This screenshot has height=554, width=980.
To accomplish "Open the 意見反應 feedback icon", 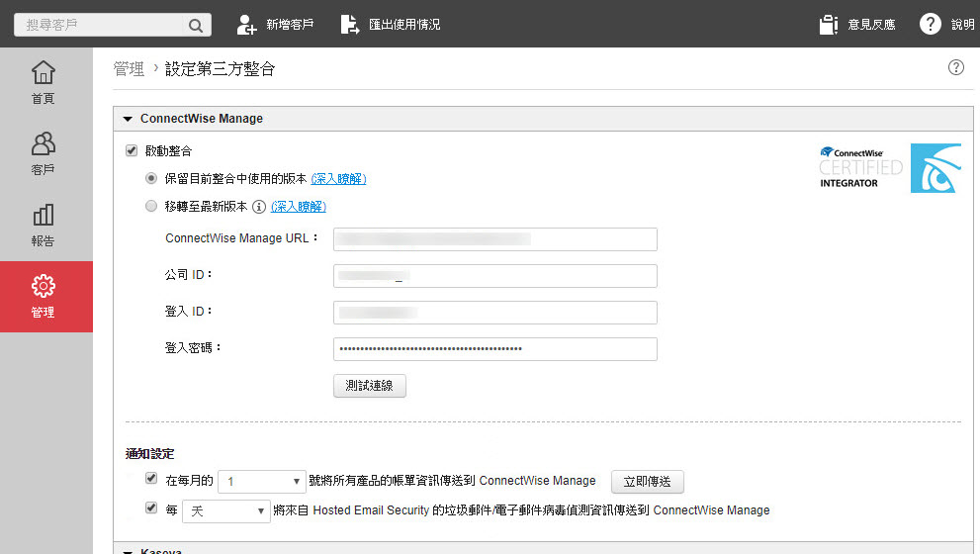I will pyautogui.click(x=829, y=25).
